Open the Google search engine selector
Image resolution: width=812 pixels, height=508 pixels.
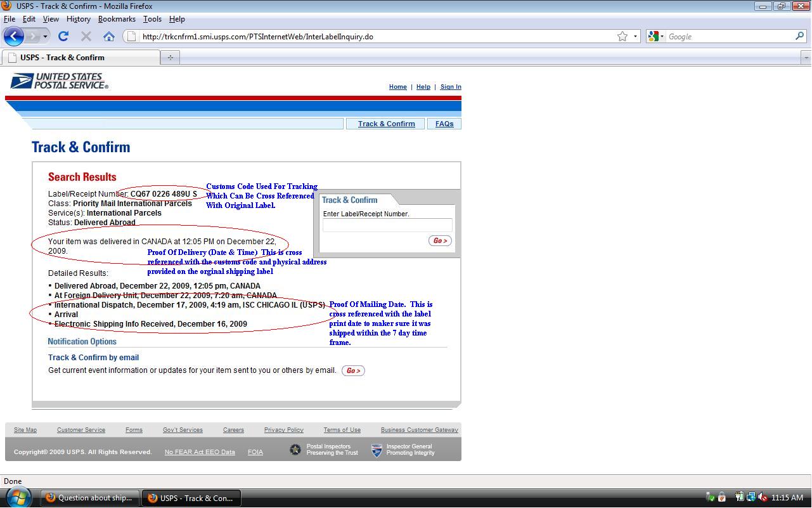656,36
